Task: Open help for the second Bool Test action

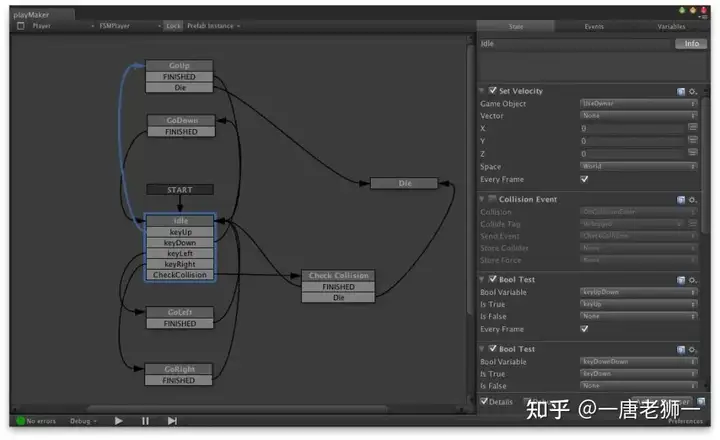Action: coord(681,350)
